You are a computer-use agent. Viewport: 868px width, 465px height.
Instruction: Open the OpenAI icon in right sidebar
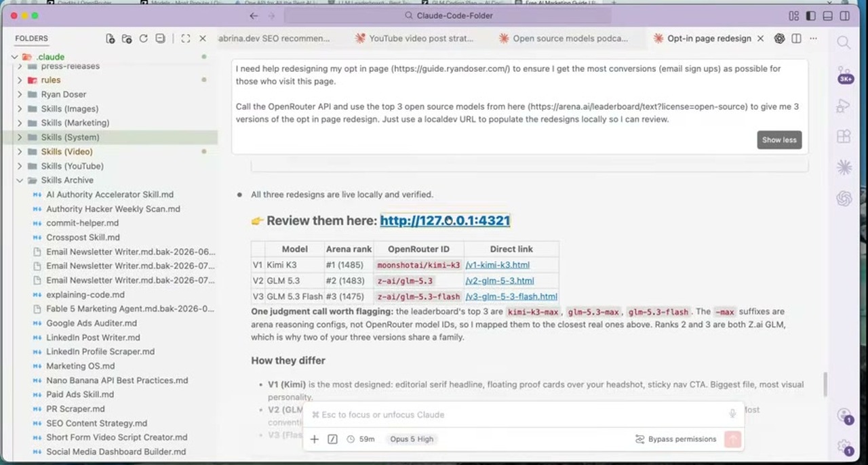click(844, 198)
